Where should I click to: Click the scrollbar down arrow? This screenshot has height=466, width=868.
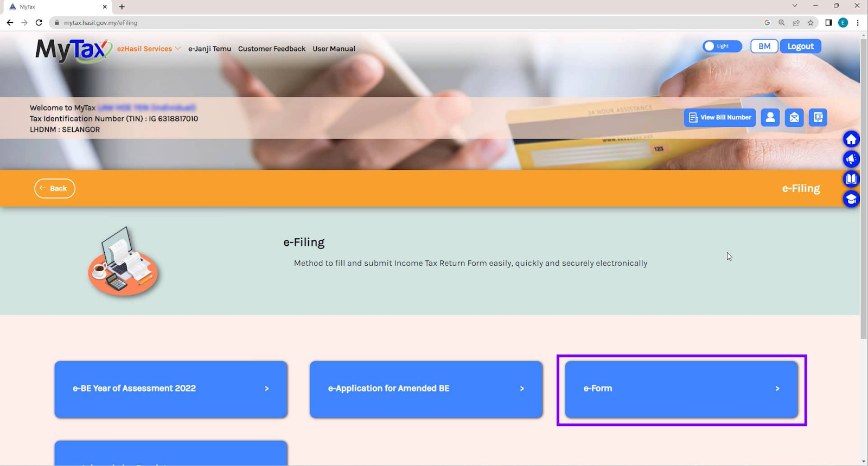pyautogui.click(x=864, y=462)
